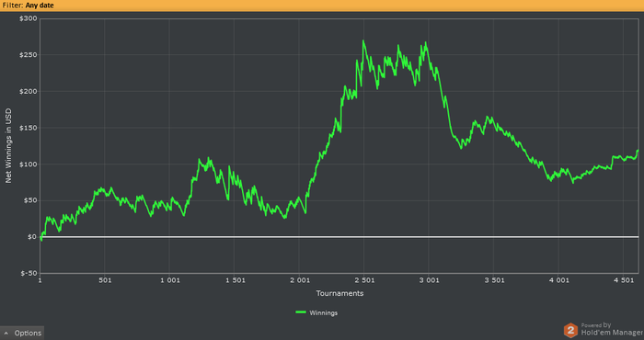Click the Tournaments axis title
The width and height of the screenshot is (644, 340).
tap(339, 293)
